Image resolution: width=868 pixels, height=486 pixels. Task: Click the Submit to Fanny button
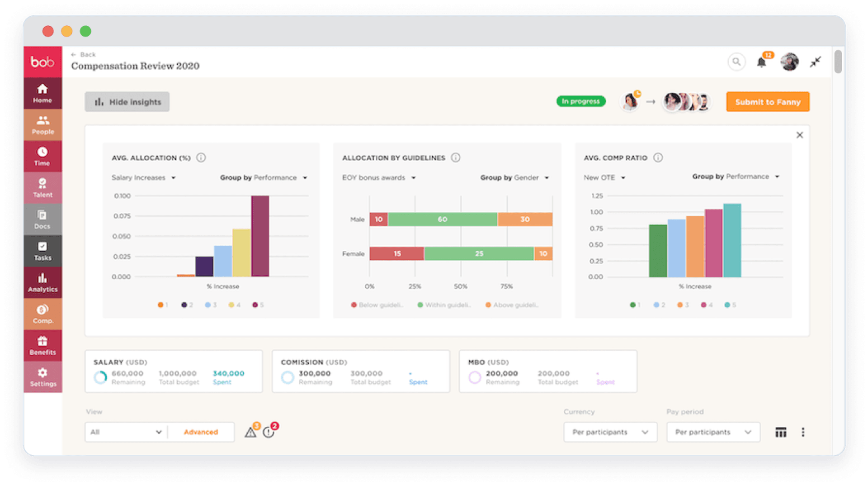767,102
